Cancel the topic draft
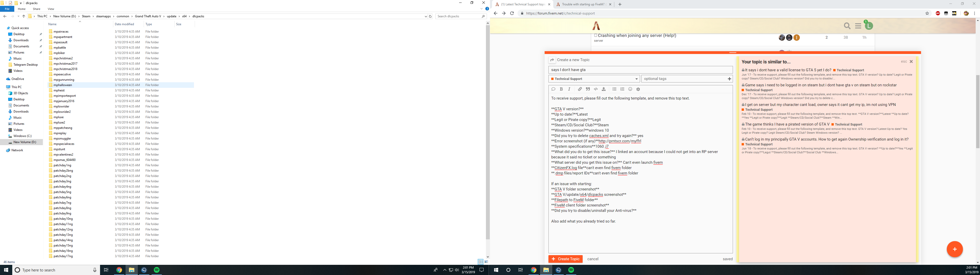980x275 pixels. [x=593, y=259]
